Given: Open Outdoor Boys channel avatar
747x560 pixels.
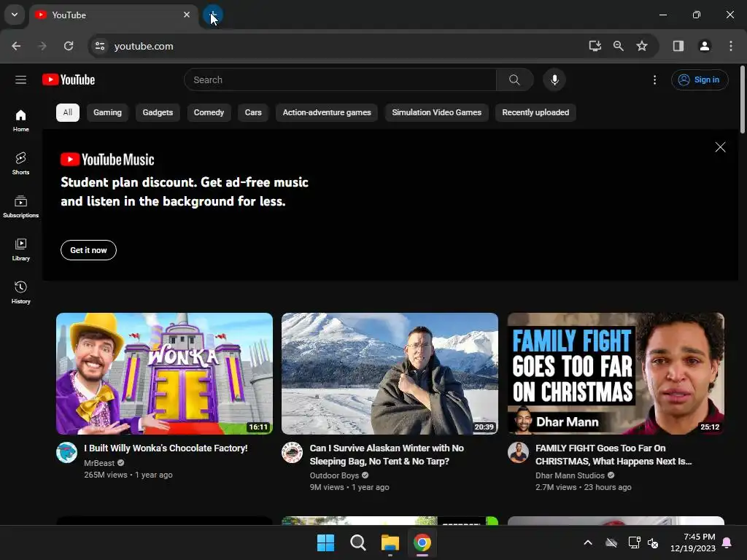Looking at the screenshot, I should [292, 452].
